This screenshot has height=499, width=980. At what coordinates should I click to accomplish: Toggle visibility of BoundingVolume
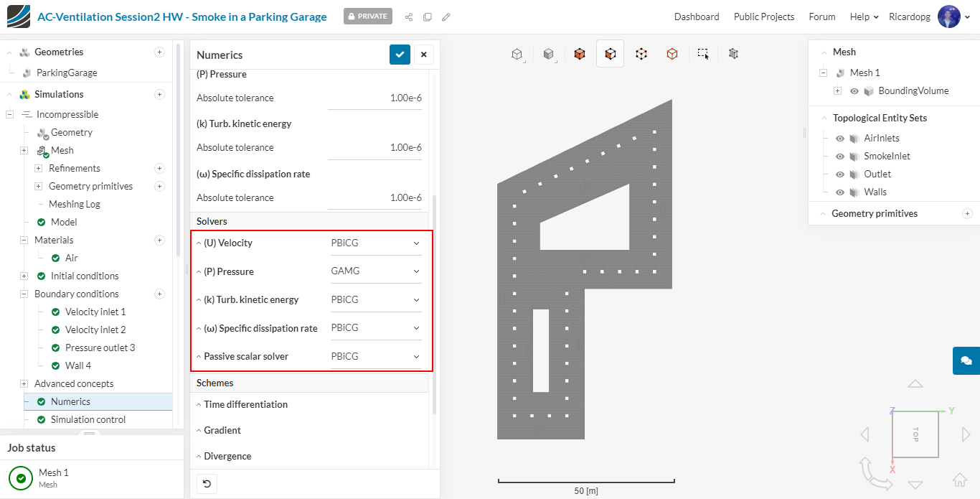tap(854, 91)
